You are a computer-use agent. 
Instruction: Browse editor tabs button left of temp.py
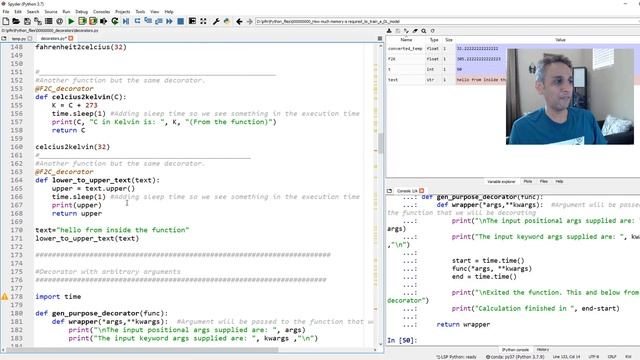(x=4, y=38)
